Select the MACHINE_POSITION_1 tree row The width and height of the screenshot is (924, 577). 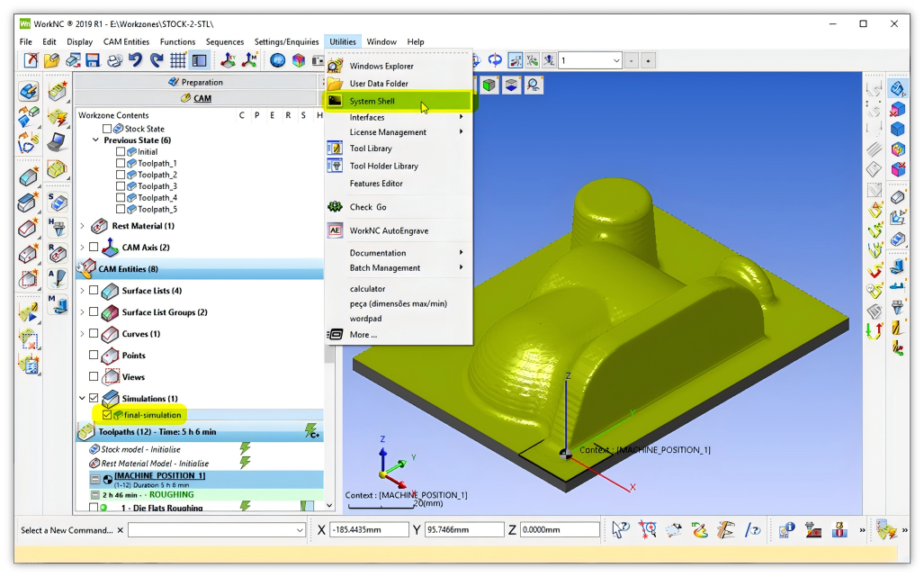click(x=206, y=479)
